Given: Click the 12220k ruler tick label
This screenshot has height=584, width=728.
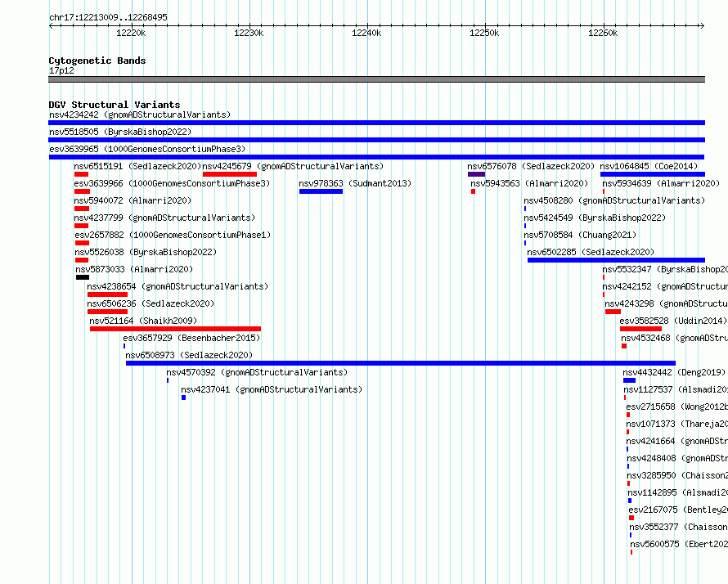Looking at the screenshot, I should (x=131, y=33).
